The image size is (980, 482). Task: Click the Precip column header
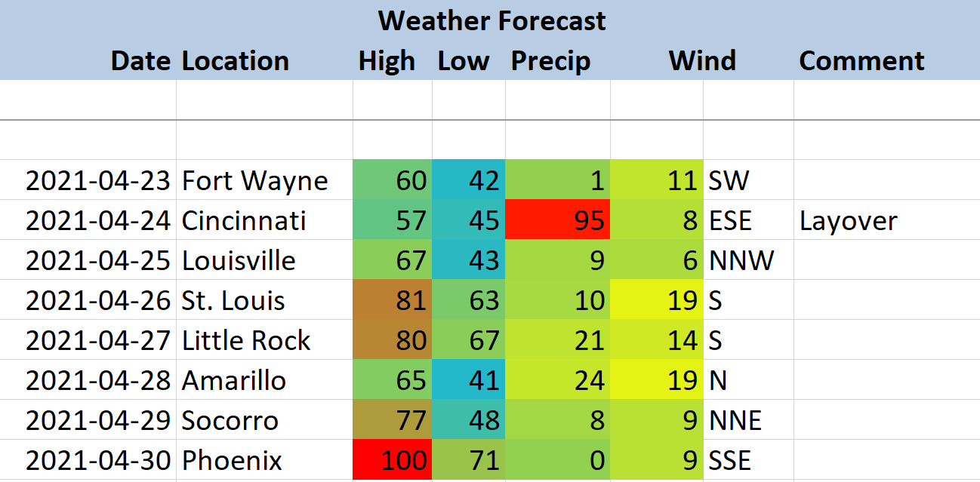[550, 60]
